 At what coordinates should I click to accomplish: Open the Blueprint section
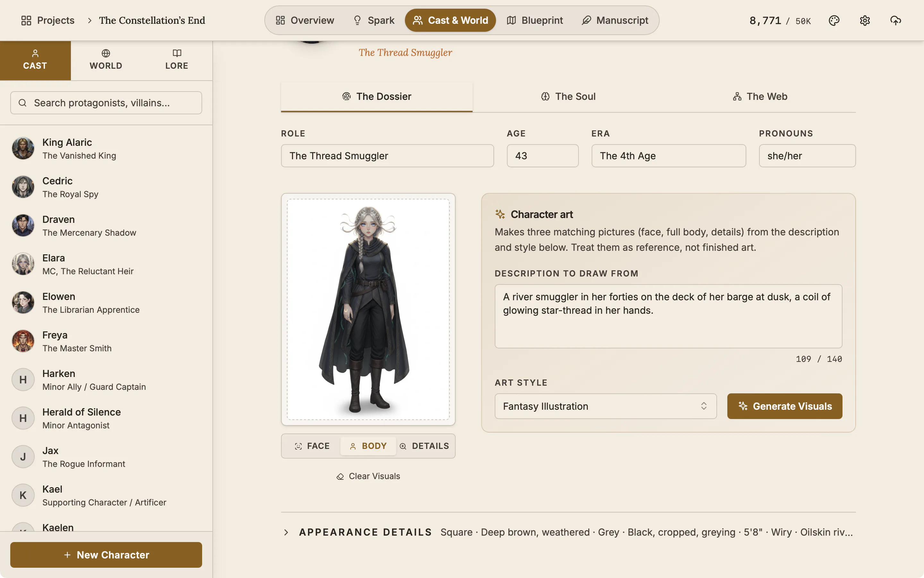point(535,20)
